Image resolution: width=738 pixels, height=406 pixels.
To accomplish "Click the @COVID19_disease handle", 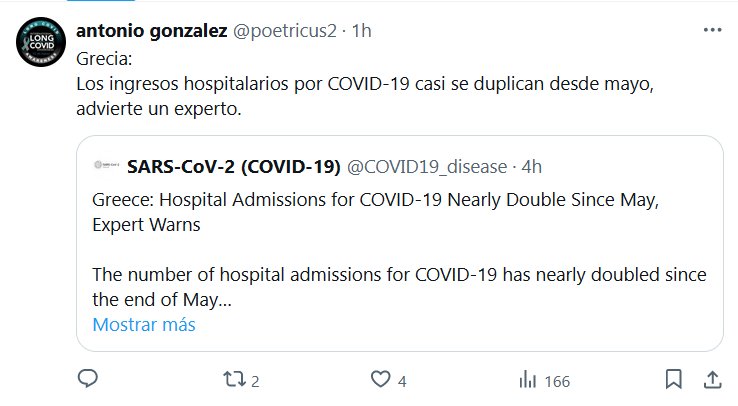I will click(427, 165).
